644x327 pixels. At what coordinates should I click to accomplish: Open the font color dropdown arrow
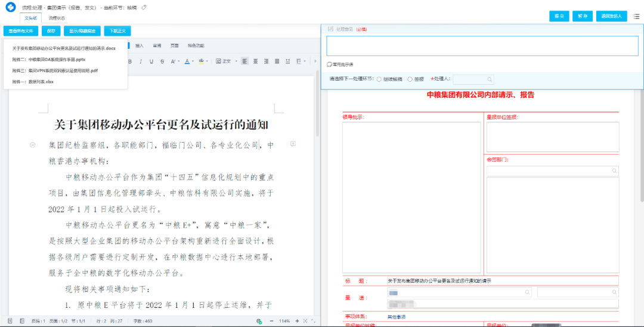pos(193,61)
